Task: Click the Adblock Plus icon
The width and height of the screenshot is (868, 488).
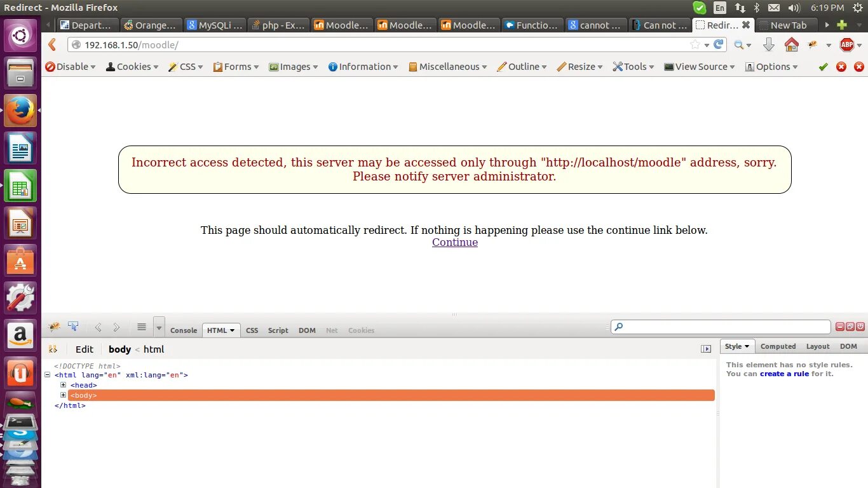Action: 848,45
